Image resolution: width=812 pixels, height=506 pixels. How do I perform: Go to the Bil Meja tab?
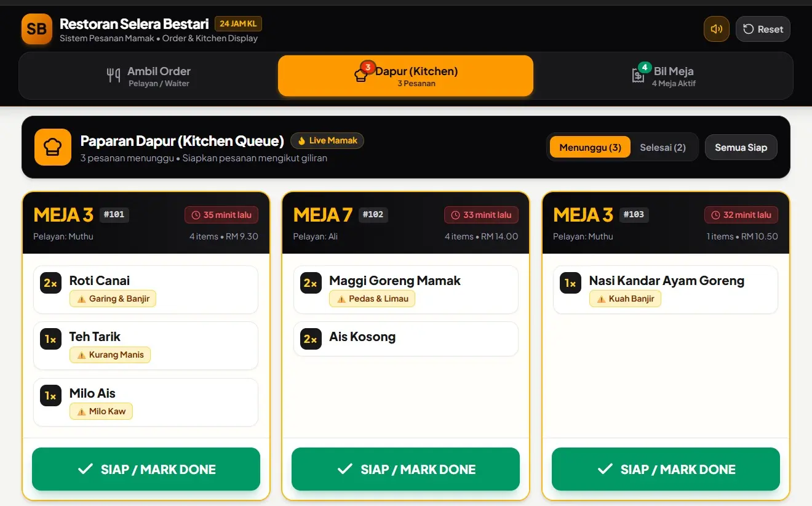point(663,76)
